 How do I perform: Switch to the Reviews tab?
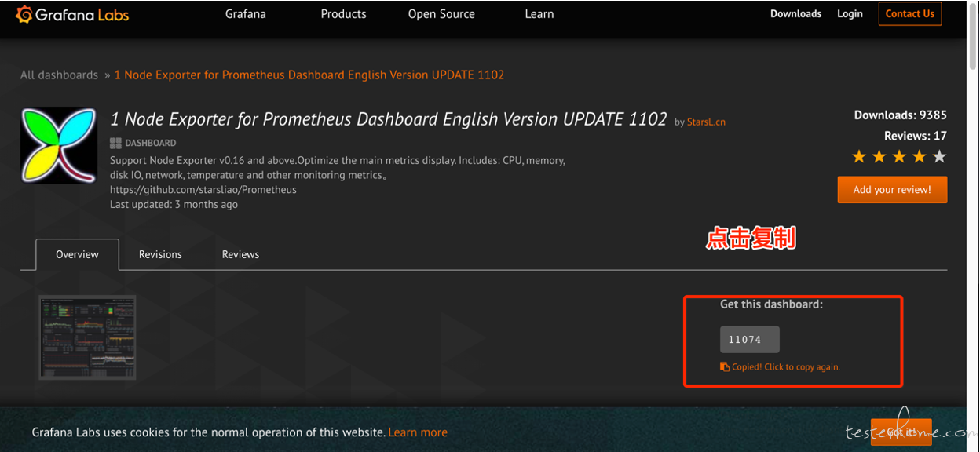click(240, 254)
